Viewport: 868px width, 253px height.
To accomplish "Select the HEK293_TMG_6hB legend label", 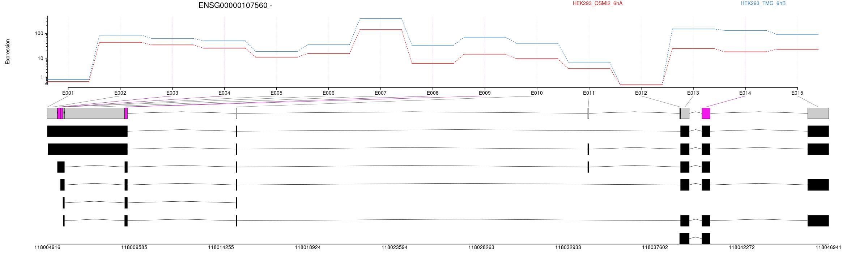I will point(763,3).
